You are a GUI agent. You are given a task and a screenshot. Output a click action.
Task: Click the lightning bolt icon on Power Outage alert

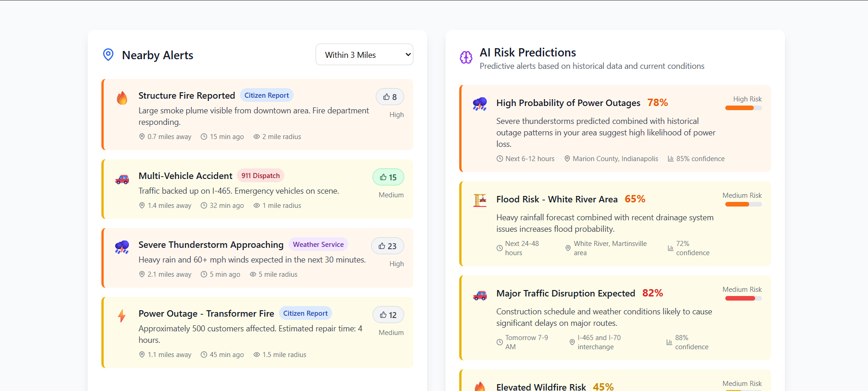click(122, 316)
